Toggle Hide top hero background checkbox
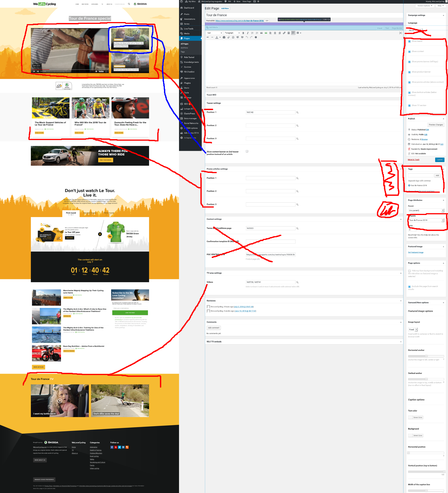Image resolution: width=448 pixels, height=493 pixels. tap(409, 271)
